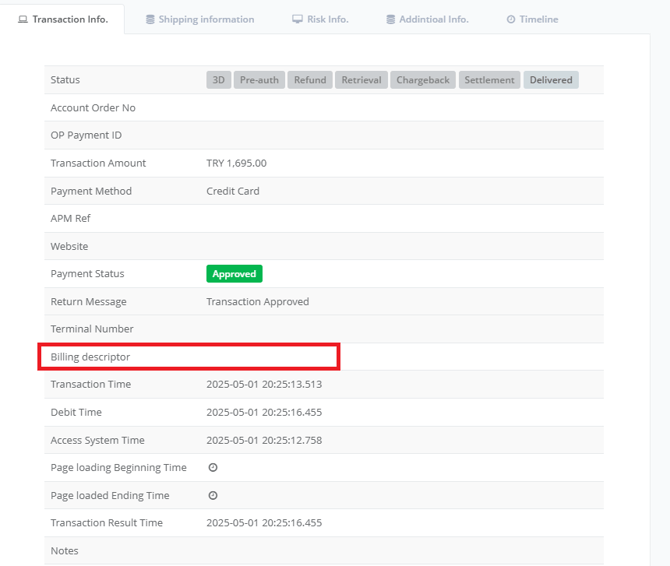
Task: Click the TRY 1,695.00 transaction amount
Action: pyautogui.click(x=236, y=163)
